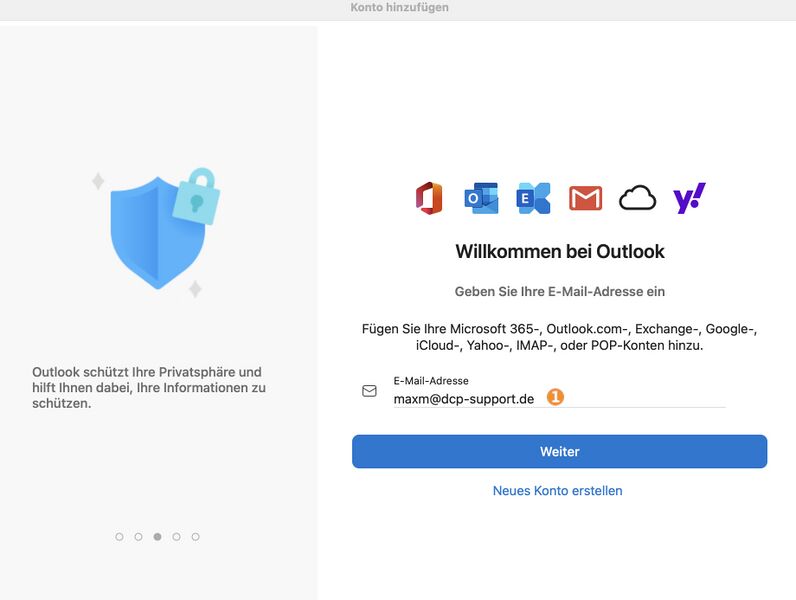Choose the purple Yahoo logo icon
The height and width of the screenshot is (600, 796).
coord(689,198)
